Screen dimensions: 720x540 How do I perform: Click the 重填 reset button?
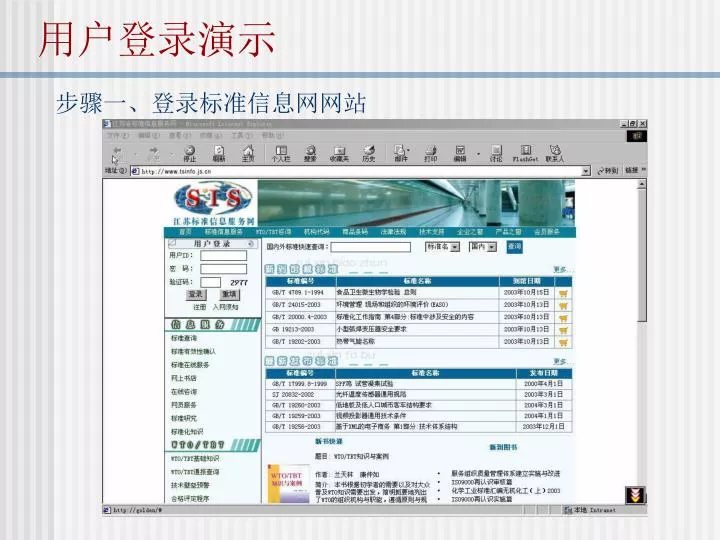[x=229, y=295]
